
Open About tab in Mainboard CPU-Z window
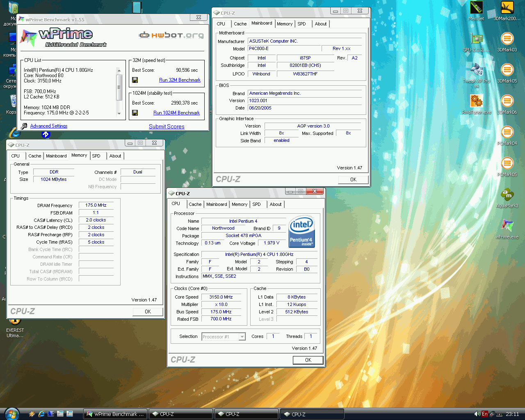(x=321, y=24)
